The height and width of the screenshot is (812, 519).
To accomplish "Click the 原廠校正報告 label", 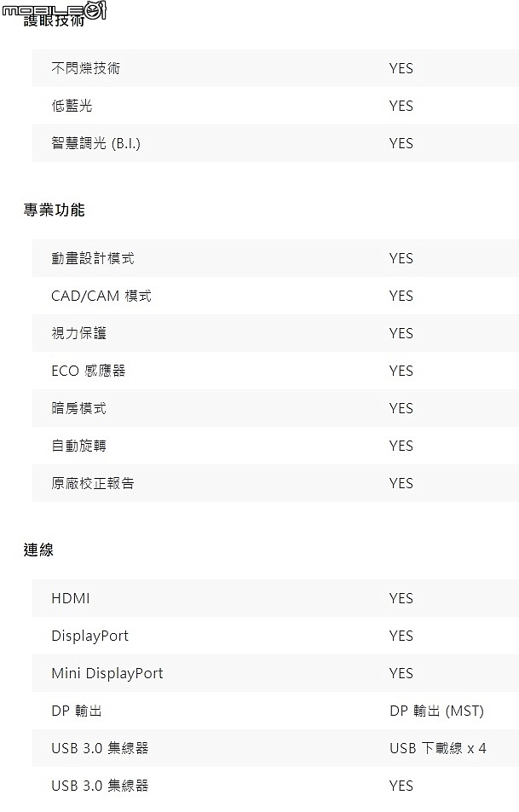I will (x=93, y=483).
